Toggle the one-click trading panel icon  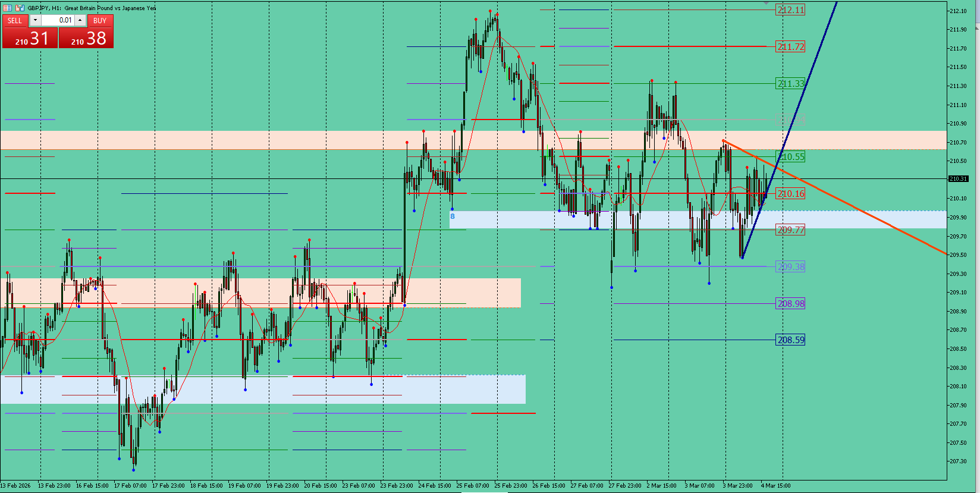pos(8,8)
